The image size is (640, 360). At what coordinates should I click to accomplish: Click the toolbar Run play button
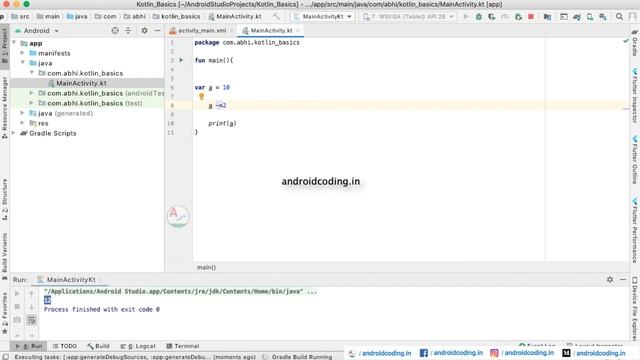coord(466,17)
